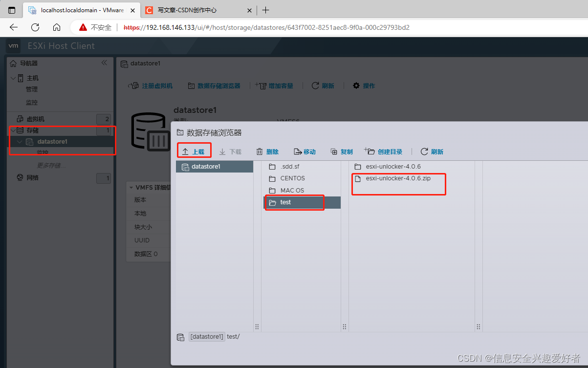Click the 数据存储浏览器 toolbar icon
The width and height of the screenshot is (588, 368).
[190, 85]
